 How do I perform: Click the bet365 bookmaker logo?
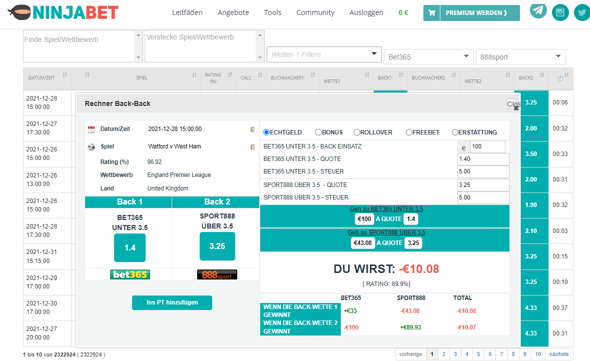click(130, 274)
